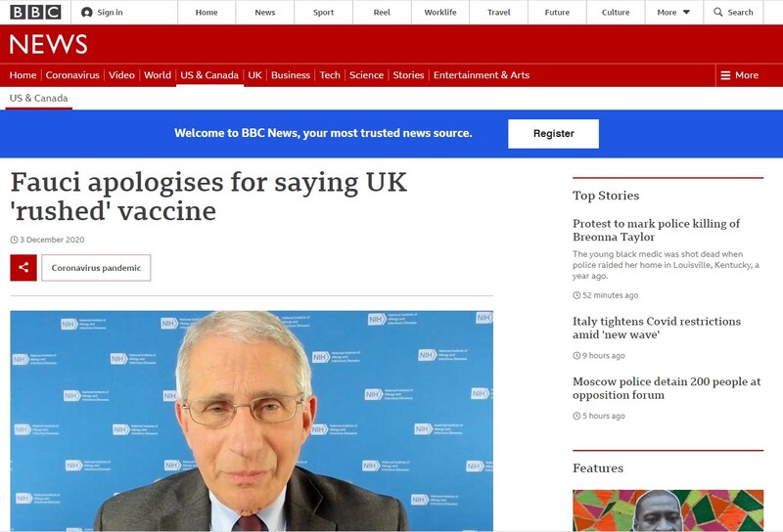Click the Features mosaic portrait thumbnail
The height and width of the screenshot is (532, 783).
click(668, 510)
